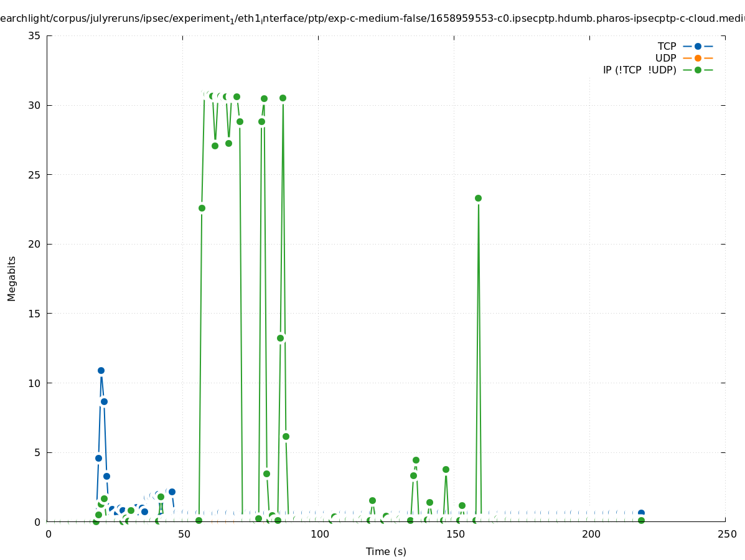Viewport: 745px width, 560px height.
Task: Click the "Time (s)" x-axis label
Action: coord(386,551)
